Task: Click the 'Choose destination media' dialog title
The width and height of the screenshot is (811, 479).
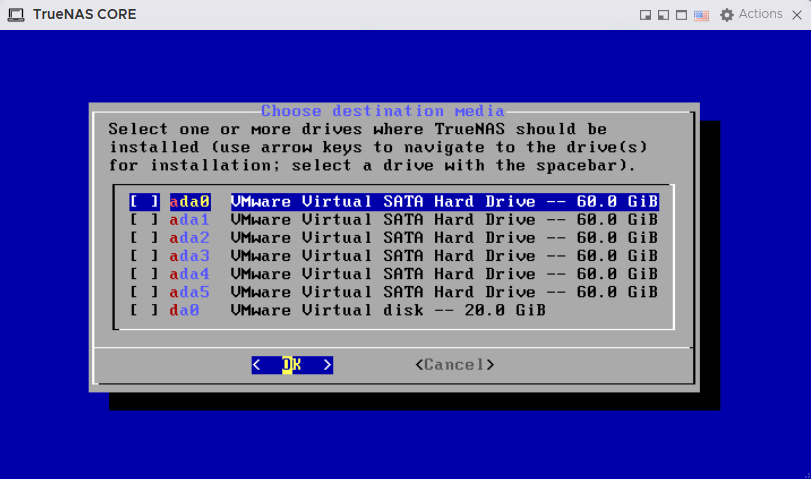Action: point(383,111)
